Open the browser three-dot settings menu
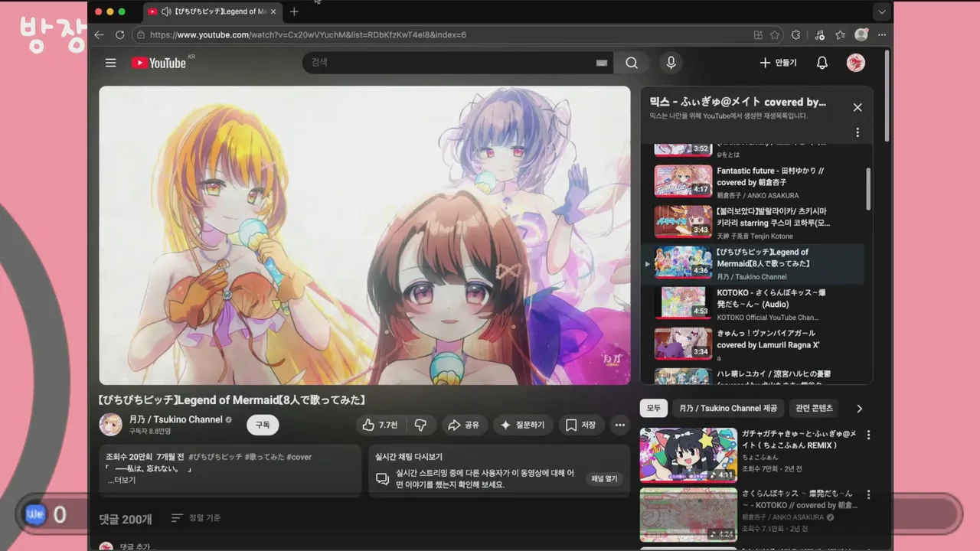Image resolution: width=980 pixels, height=551 pixels. click(882, 35)
